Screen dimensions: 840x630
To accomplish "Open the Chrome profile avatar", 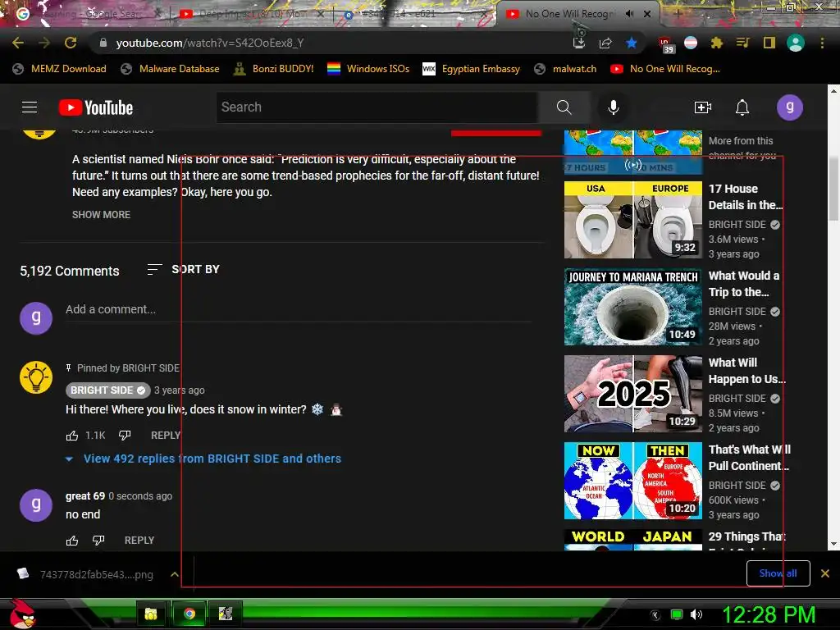I will [x=796, y=43].
